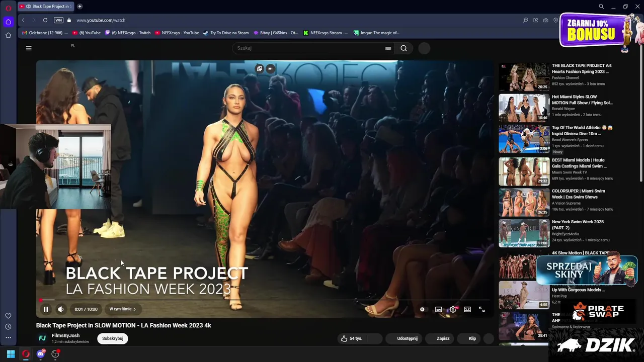Mute video using the speaker icon

point(60,309)
